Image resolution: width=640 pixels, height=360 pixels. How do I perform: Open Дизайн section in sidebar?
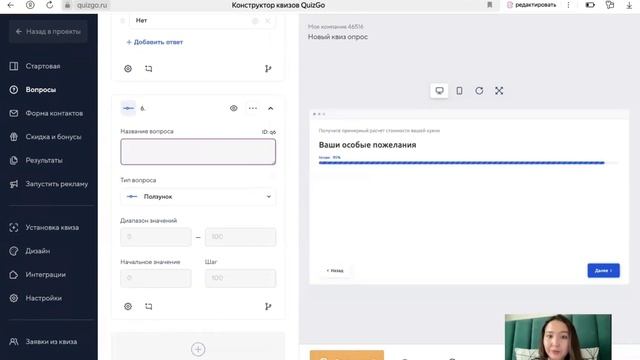[x=38, y=251]
